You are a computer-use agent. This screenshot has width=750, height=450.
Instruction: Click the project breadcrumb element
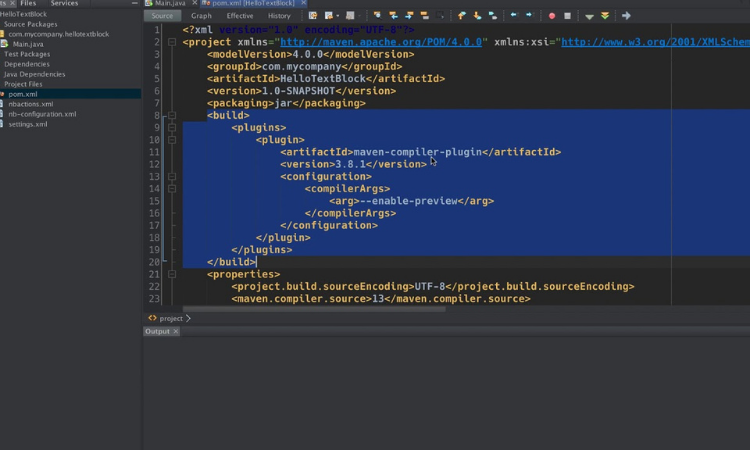point(171,318)
